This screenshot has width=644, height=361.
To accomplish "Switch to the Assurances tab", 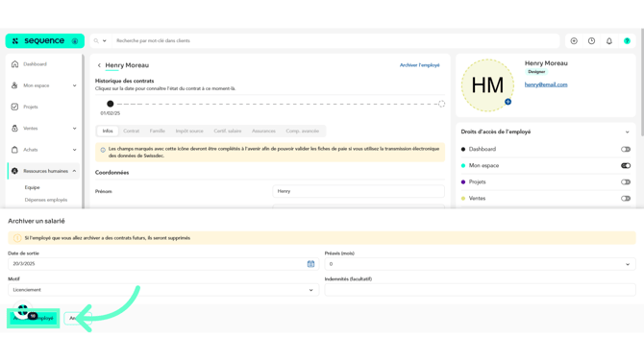I will pos(263,131).
